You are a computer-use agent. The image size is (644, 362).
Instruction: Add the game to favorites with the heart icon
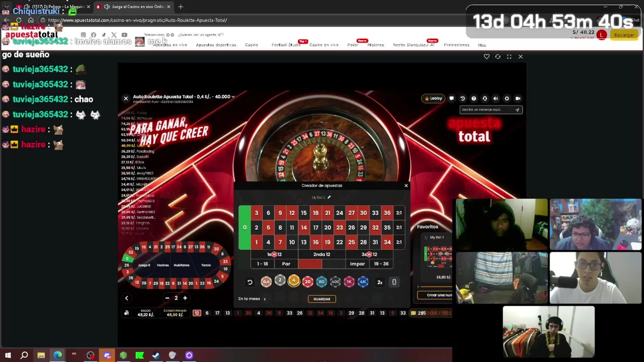point(487,57)
